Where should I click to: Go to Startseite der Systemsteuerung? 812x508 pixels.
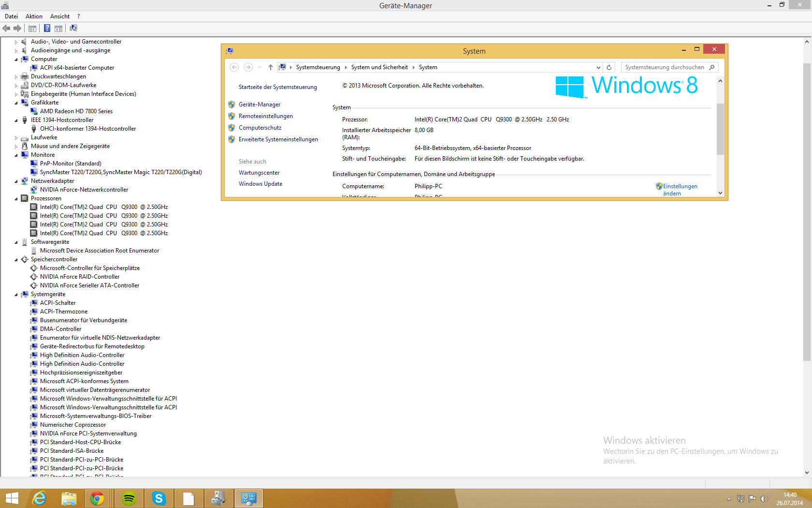coord(278,87)
